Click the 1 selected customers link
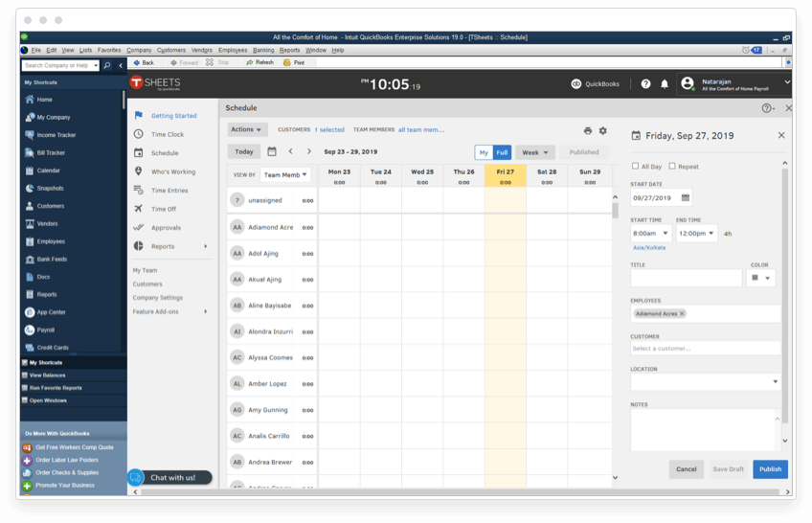 329,130
